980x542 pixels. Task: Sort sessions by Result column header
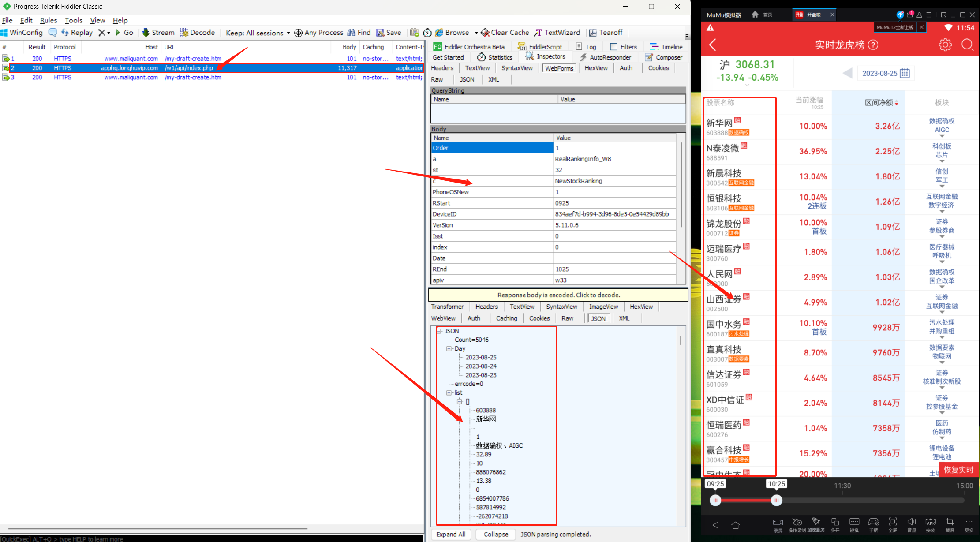pos(37,47)
